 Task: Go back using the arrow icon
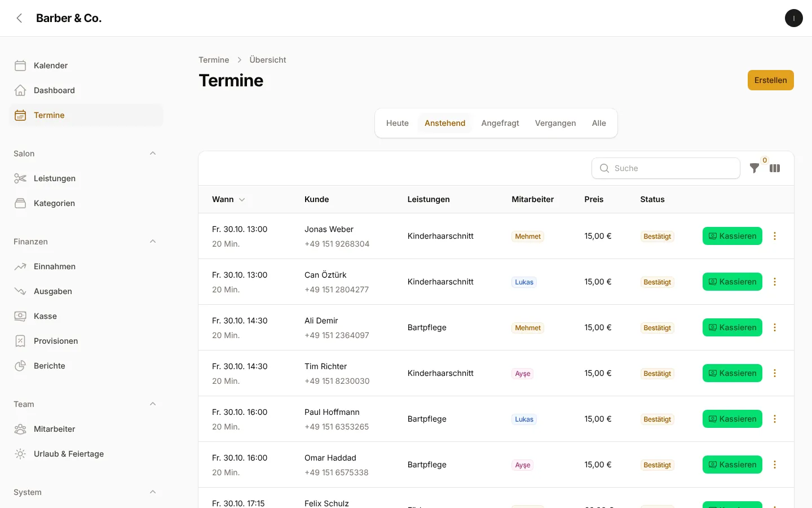tap(19, 18)
